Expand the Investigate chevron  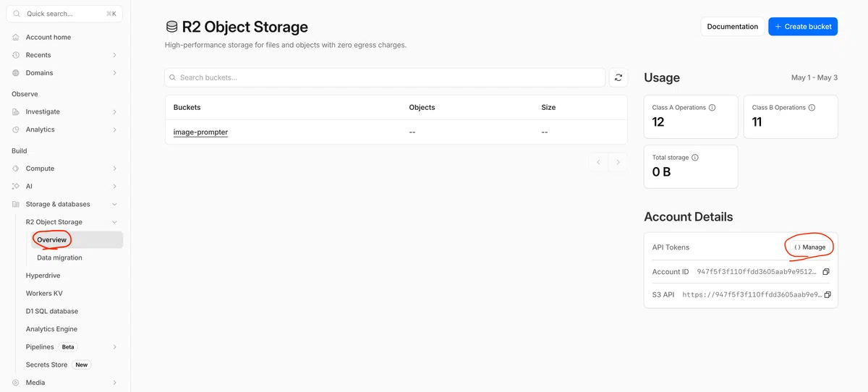115,112
